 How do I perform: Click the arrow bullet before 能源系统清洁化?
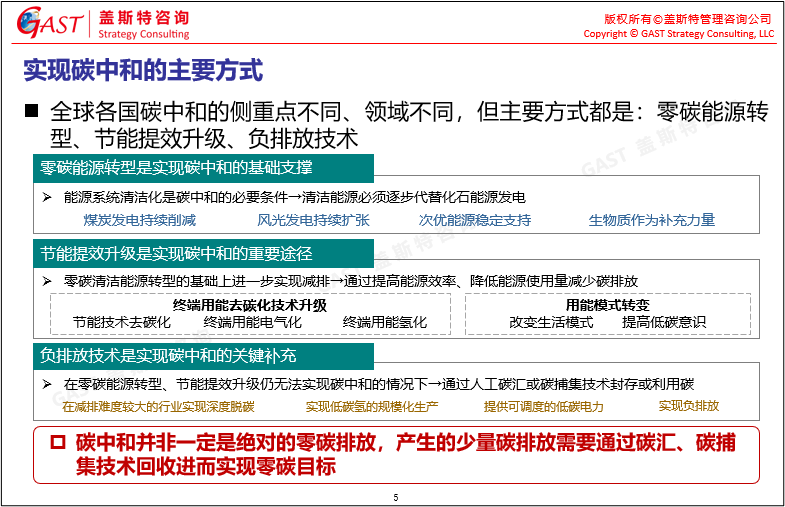tap(47, 198)
